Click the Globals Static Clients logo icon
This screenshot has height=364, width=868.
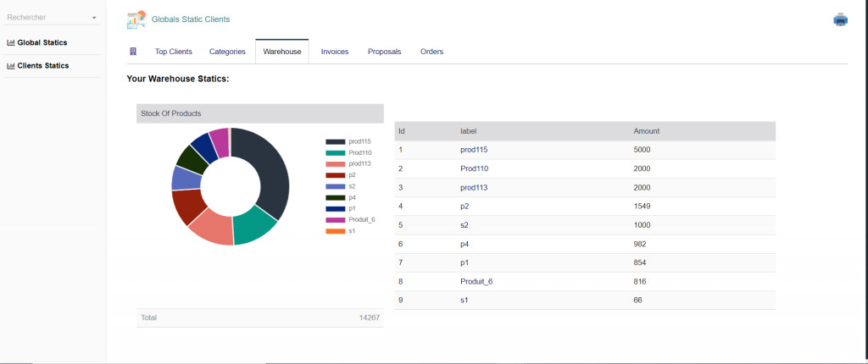coord(136,19)
